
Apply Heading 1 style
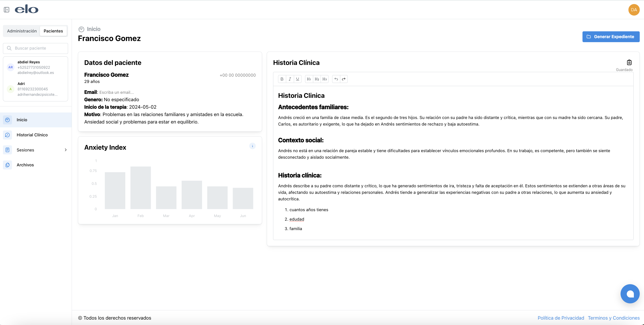point(309,79)
